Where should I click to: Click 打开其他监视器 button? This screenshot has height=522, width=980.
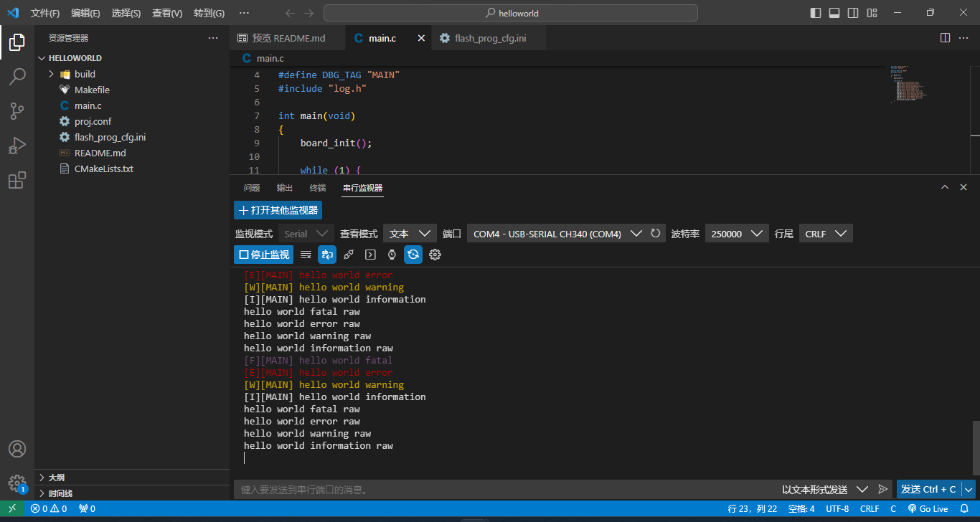point(278,210)
